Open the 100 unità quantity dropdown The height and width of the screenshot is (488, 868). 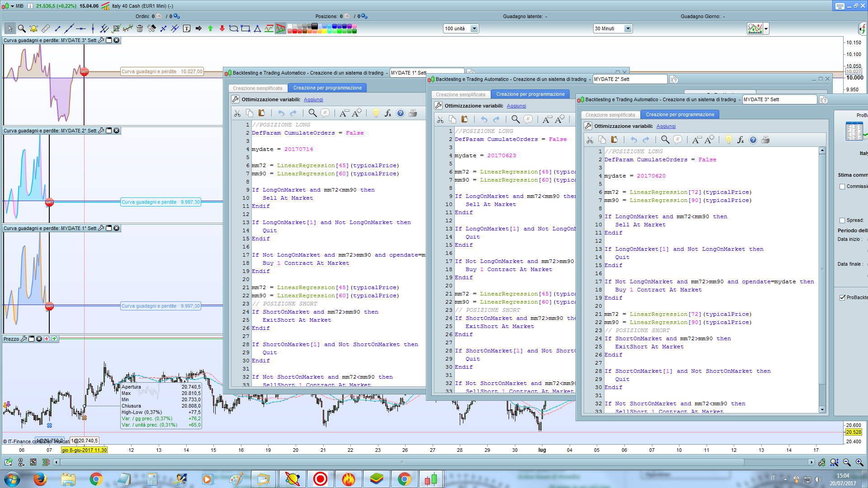pyautogui.click(x=474, y=29)
